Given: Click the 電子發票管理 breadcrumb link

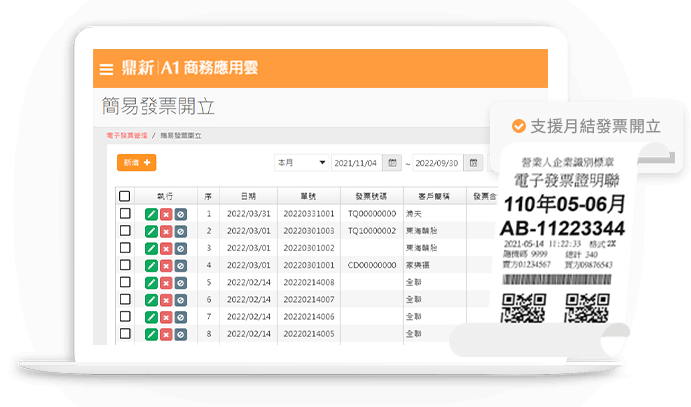Looking at the screenshot, I should click(126, 134).
